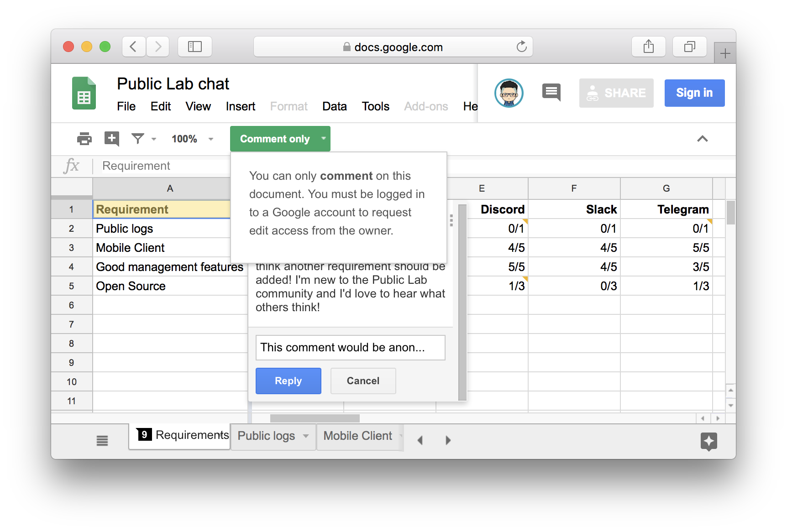Switch to the Requirements sheet tab

tap(180, 436)
